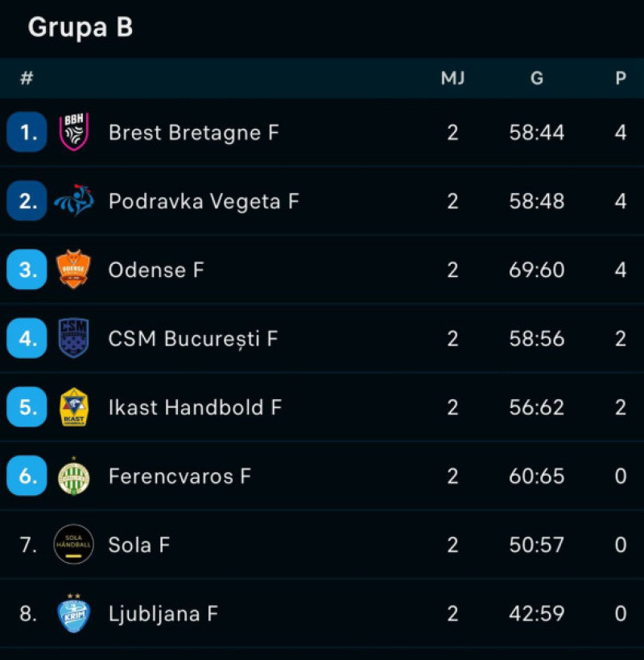
Task: Click the Brest Bretagne team logo
Action: 74,132
